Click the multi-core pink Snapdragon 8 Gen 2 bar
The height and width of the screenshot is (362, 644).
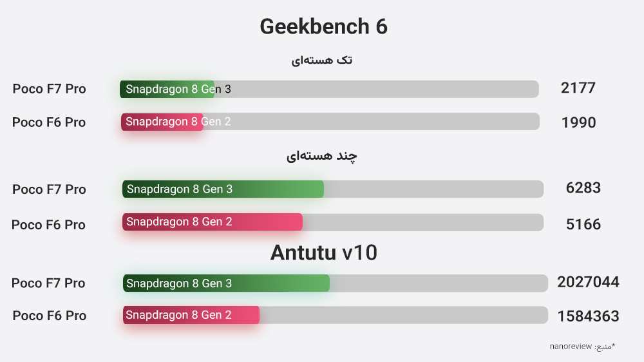(x=213, y=222)
